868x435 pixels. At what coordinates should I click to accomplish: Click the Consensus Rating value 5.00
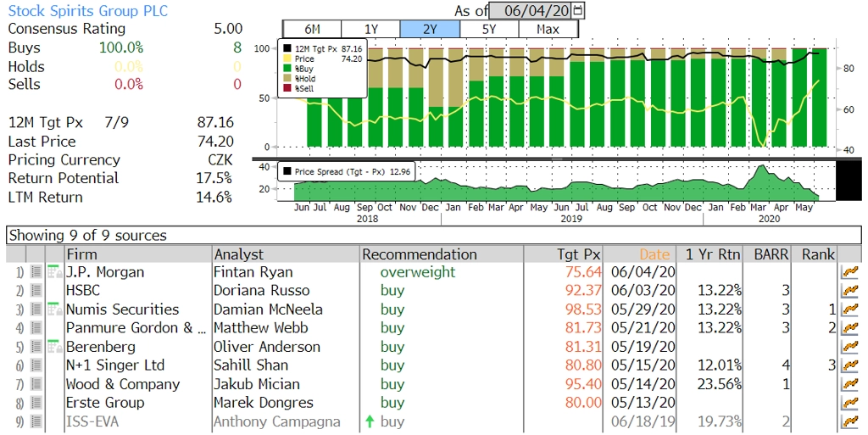click(x=227, y=29)
